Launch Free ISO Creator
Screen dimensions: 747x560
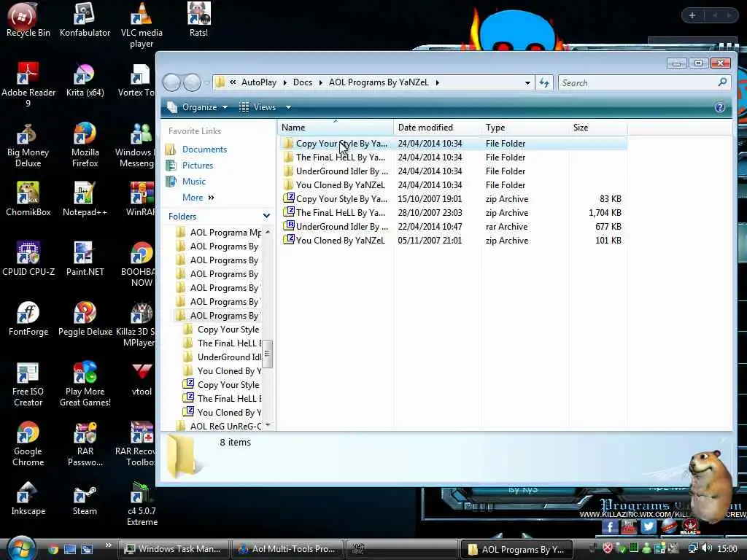pos(28,384)
